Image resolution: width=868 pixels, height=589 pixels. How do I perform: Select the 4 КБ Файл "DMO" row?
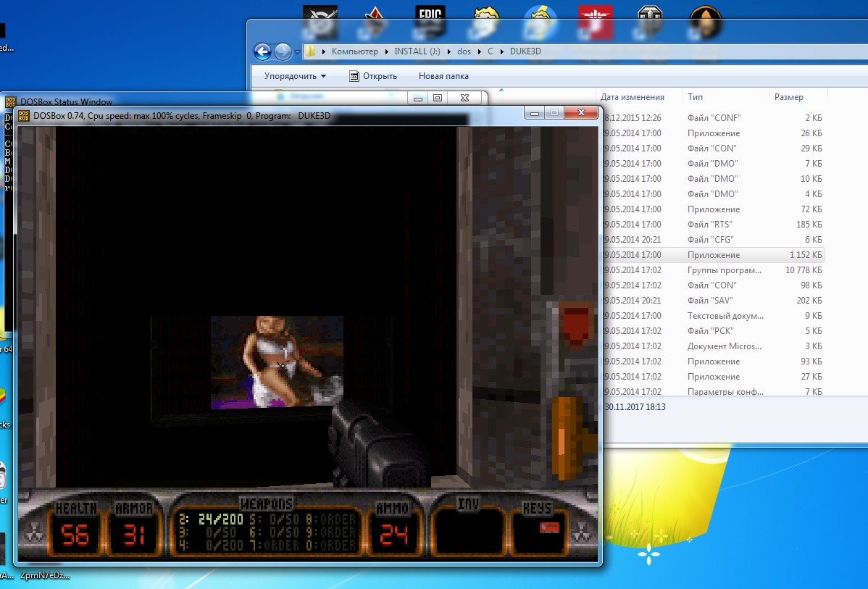pos(713,194)
